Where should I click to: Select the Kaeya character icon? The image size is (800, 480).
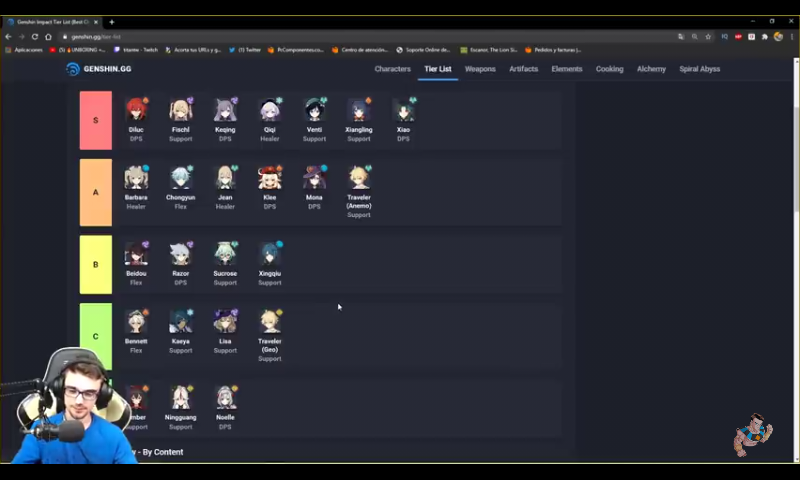click(181, 321)
